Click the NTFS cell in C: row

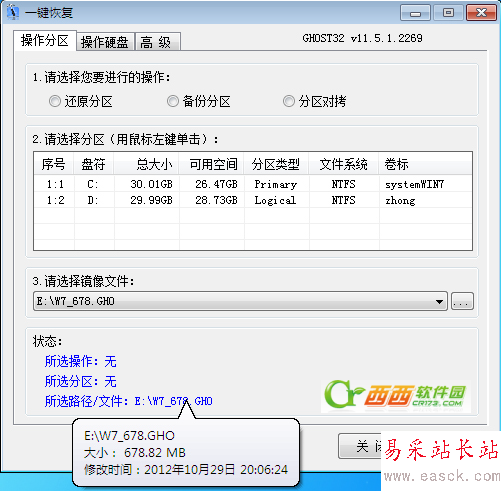(x=343, y=184)
